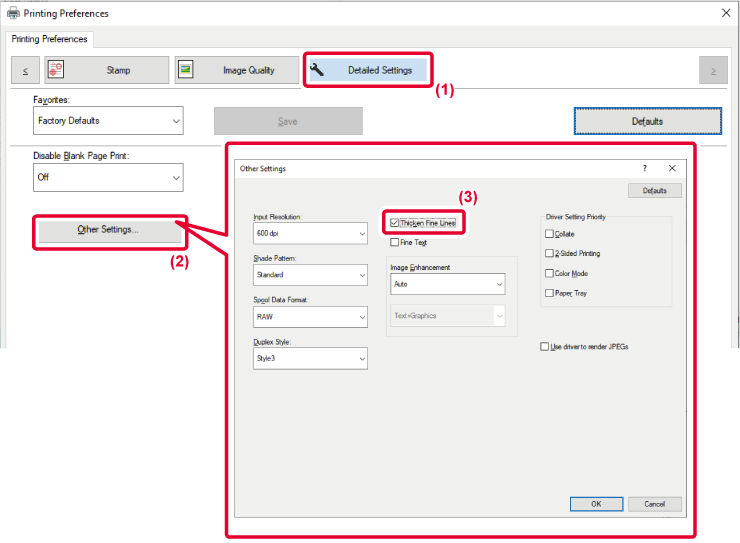
Task: Open the Input Resolution dropdown
Action: click(x=310, y=234)
